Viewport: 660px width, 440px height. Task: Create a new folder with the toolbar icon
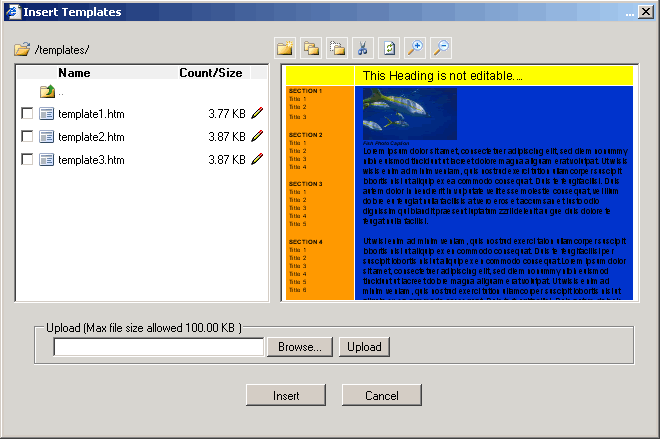pos(285,48)
